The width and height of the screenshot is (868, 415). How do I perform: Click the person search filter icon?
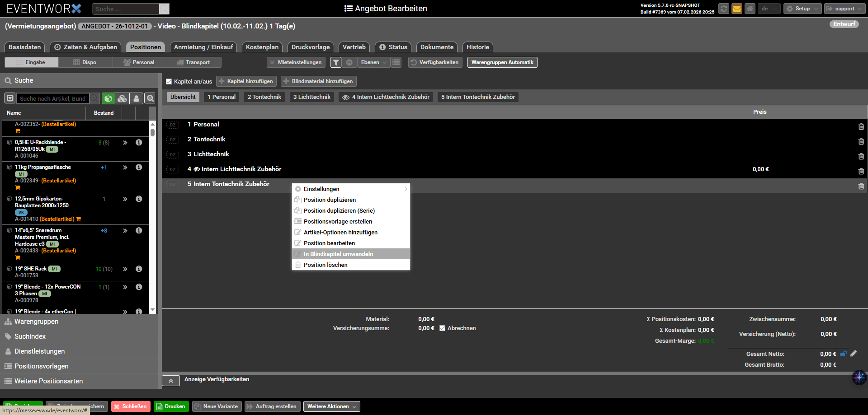pos(136,98)
